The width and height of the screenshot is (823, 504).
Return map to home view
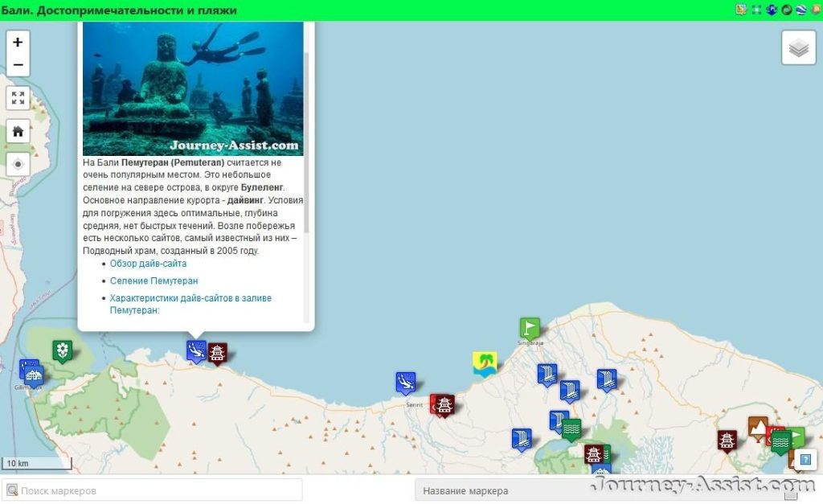(18, 131)
